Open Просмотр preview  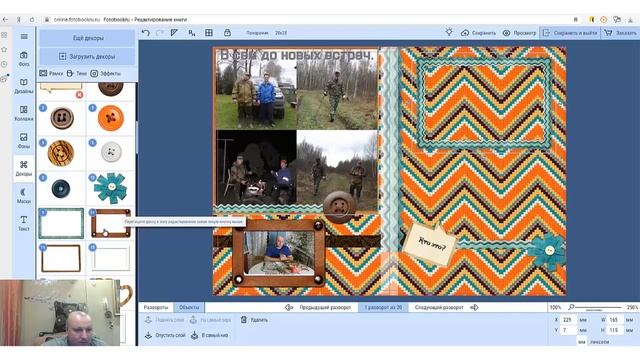[519, 33]
